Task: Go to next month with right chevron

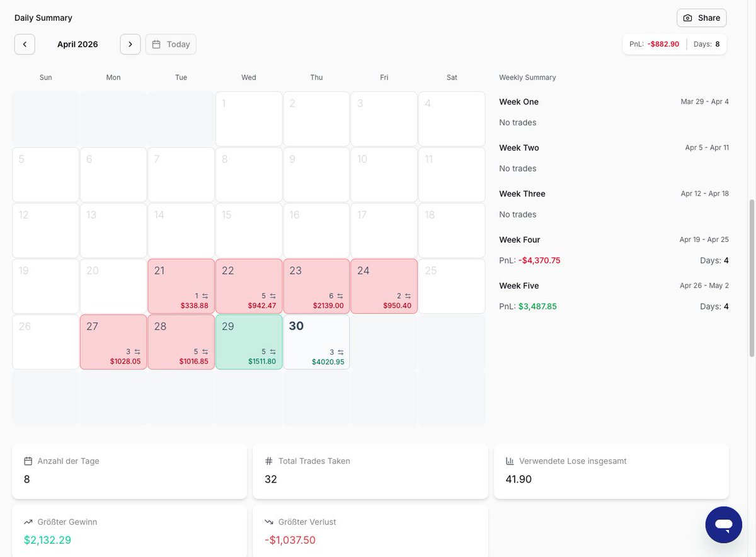Action: pos(130,44)
